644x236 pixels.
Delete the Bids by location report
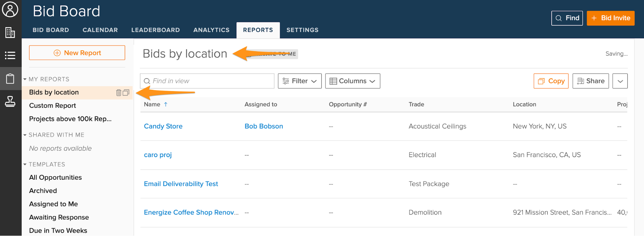(x=119, y=93)
